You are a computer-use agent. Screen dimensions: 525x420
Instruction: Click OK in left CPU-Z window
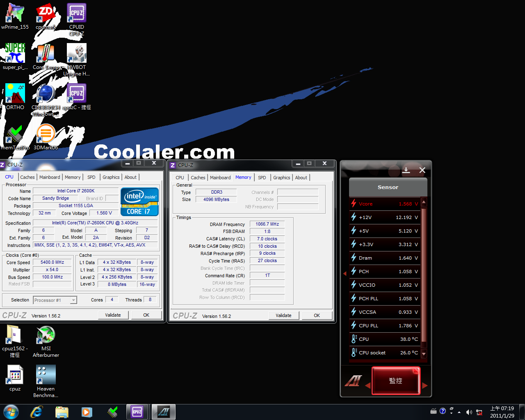(146, 315)
